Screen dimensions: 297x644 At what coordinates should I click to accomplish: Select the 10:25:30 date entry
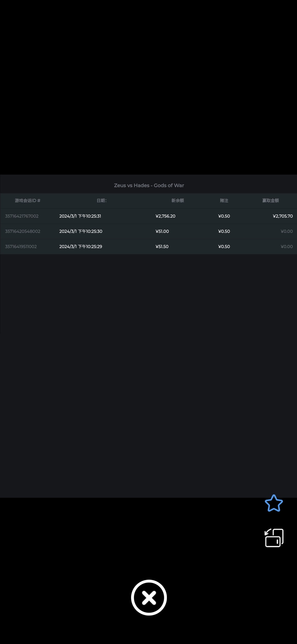(81, 231)
